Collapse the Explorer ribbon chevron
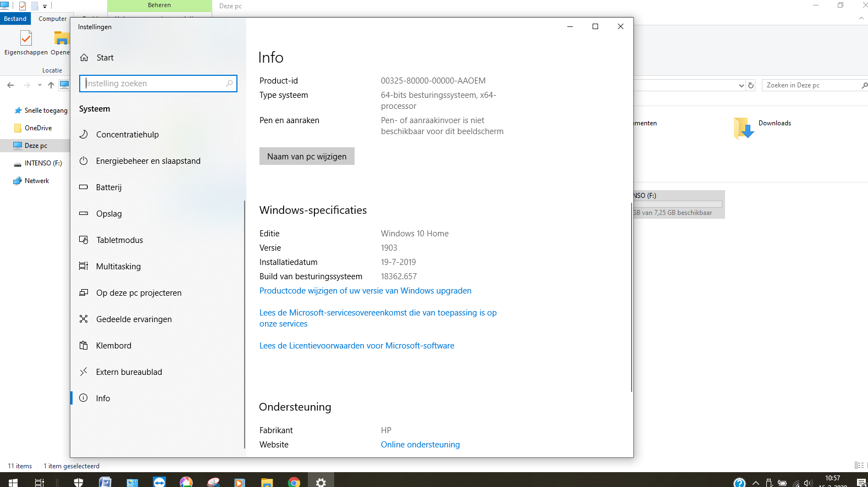The width and height of the screenshot is (868, 487). pyautogui.click(x=861, y=18)
